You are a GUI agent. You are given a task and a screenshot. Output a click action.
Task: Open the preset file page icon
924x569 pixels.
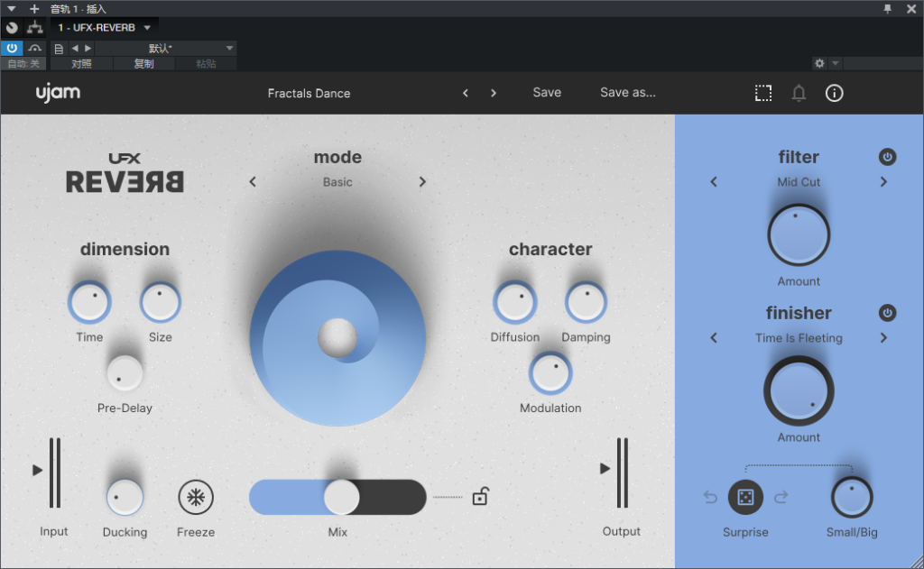coord(59,49)
